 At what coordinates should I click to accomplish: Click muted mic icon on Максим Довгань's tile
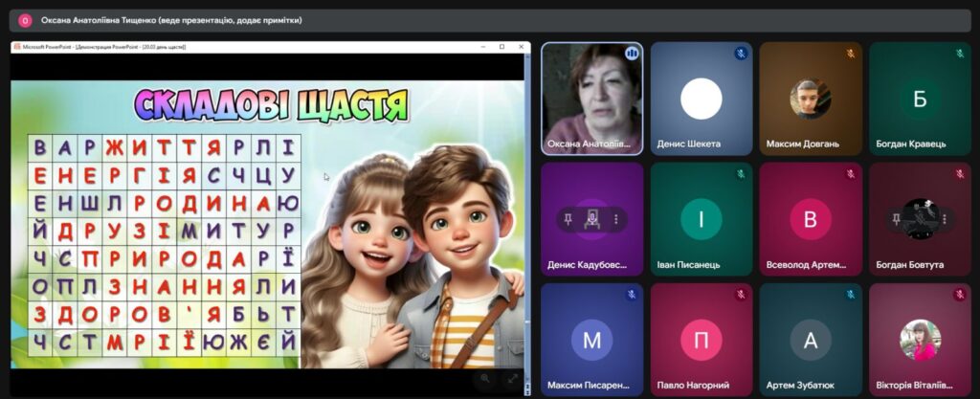pos(849,54)
